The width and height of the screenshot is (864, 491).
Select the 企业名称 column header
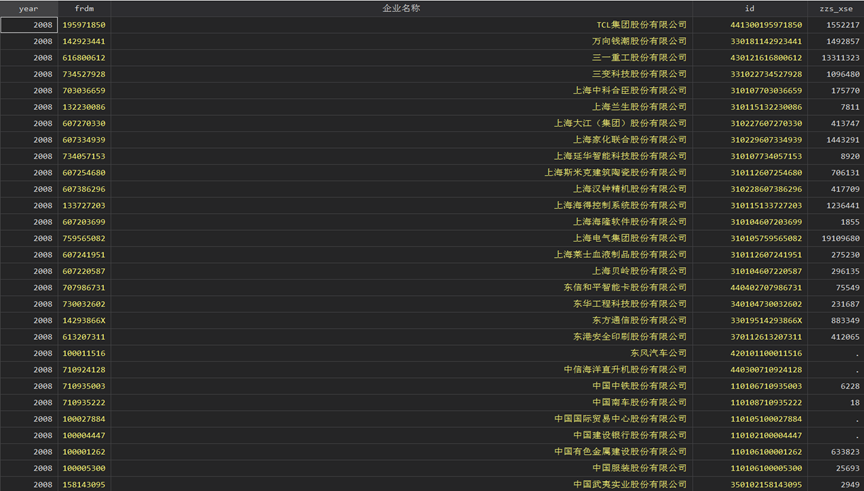(x=401, y=8)
